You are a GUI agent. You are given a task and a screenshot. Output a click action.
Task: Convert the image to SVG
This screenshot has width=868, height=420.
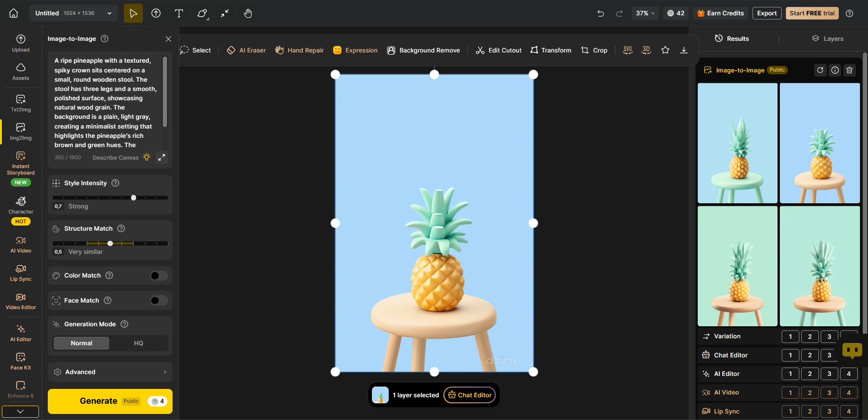(628, 50)
